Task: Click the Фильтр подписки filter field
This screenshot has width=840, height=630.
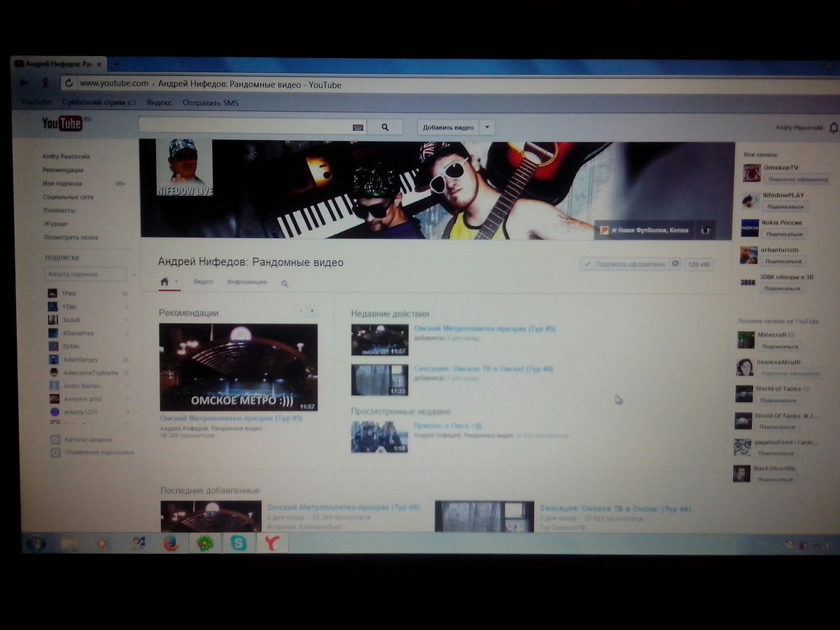Action: pos(85,274)
